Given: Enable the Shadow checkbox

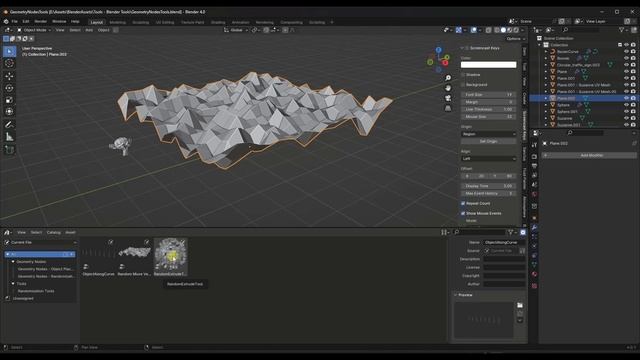Looking at the screenshot, I should pyautogui.click(x=463, y=75).
